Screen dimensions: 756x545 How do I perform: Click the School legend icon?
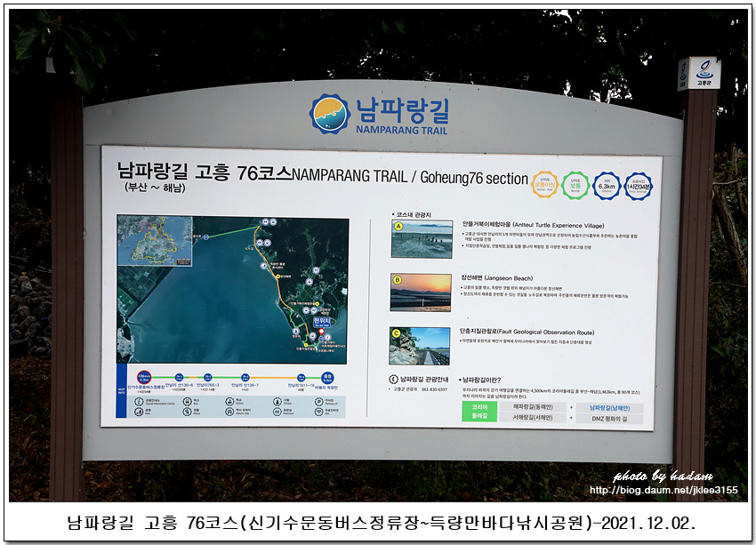[229, 402]
